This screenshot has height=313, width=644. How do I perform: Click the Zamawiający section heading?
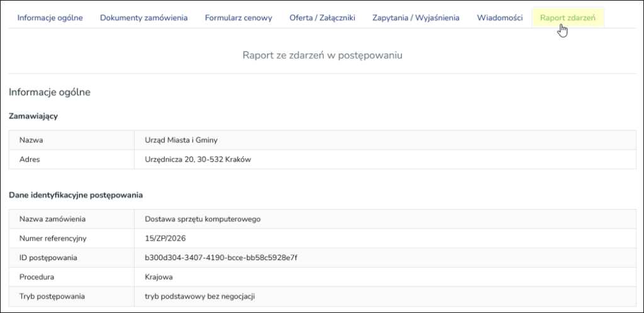pos(33,117)
